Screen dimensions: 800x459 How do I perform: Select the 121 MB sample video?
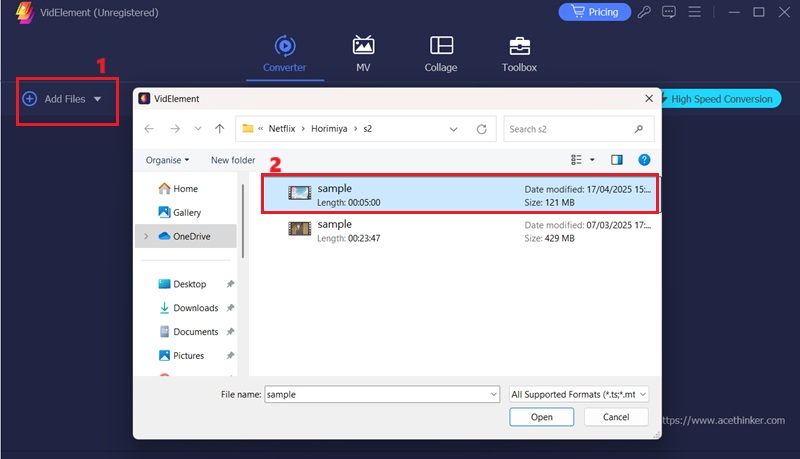click(x=461, y=194)
